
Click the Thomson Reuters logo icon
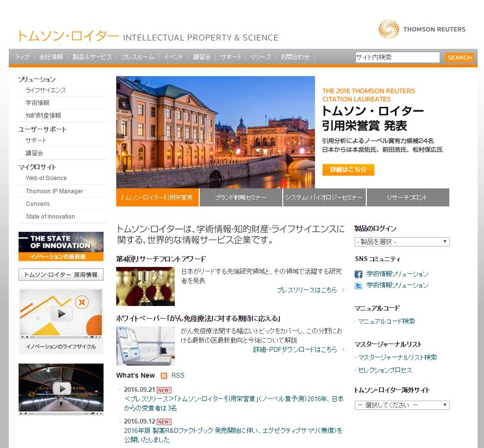click(x=389, y=29)
